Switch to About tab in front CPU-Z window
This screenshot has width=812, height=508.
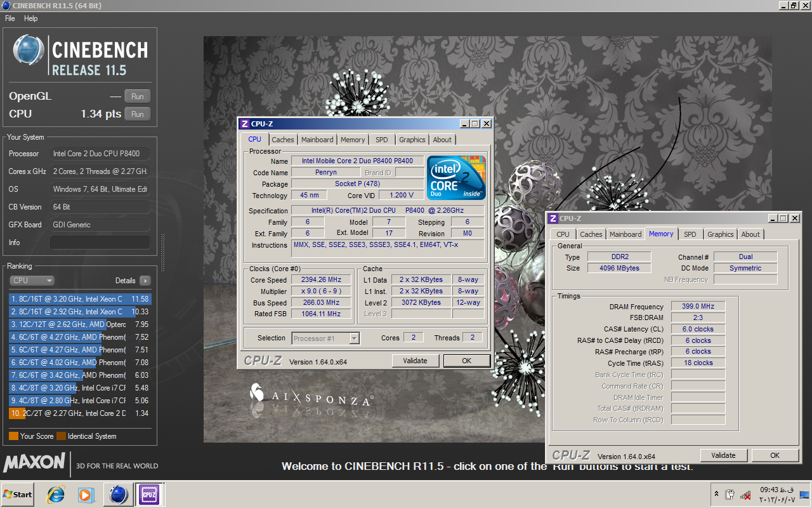click(x=442, y=140)
